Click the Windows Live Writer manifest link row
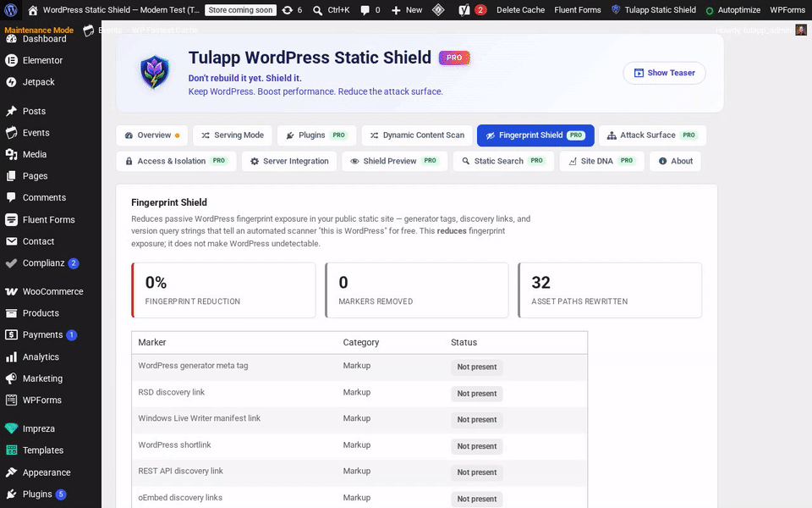The image size is (812, 508). click(x=359, y=419)
